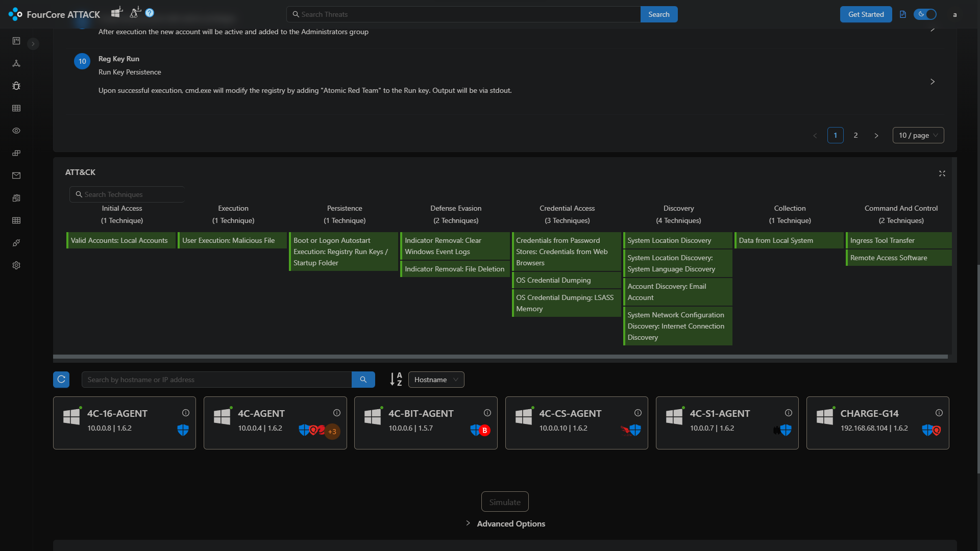Click the +3 badge on 4C-AGENT
The width and height of the screenshot is (980, 551).
pos(332,432)
